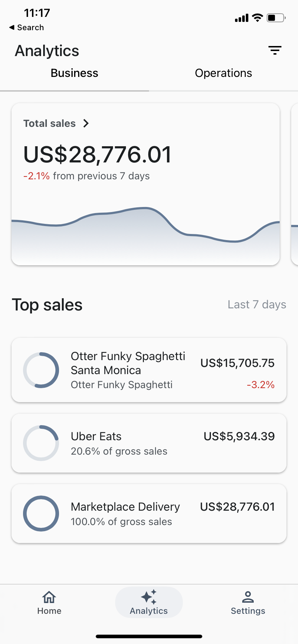The width and height of the screenshot is (298, 644).
Task: Switch to the Operations tab
Action: (223, 73)
